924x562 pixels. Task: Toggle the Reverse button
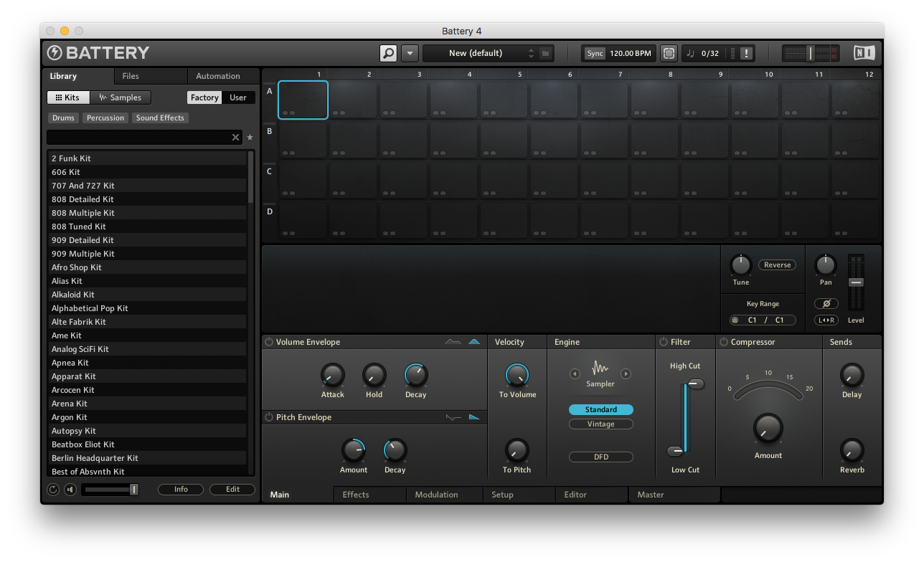(777, 265)
